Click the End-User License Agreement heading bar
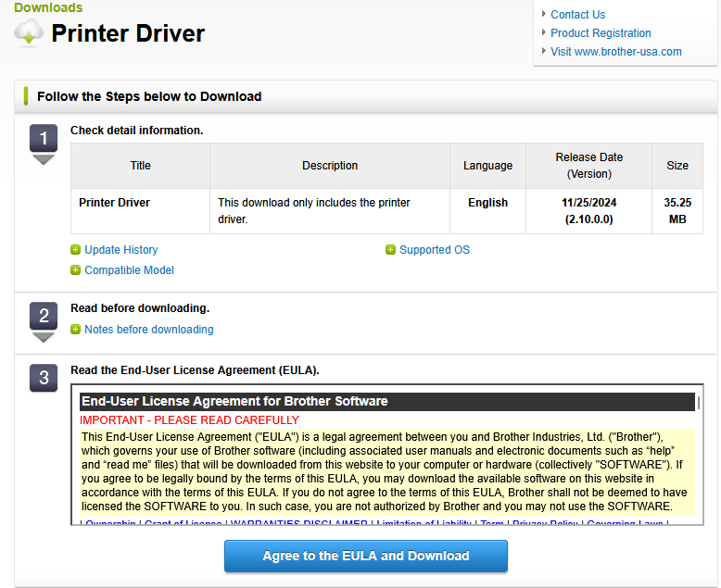The width and height of the screenshot is (721, 588). pos(387,402)
